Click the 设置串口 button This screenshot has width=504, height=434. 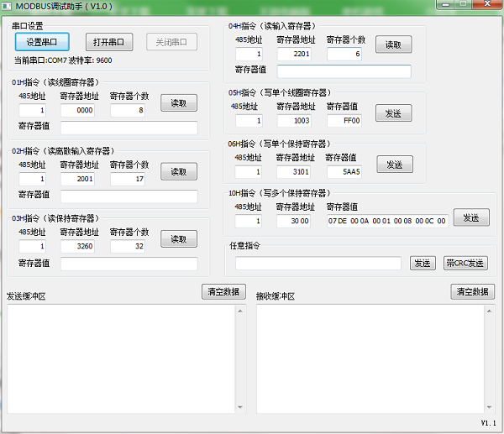(42, 42)
